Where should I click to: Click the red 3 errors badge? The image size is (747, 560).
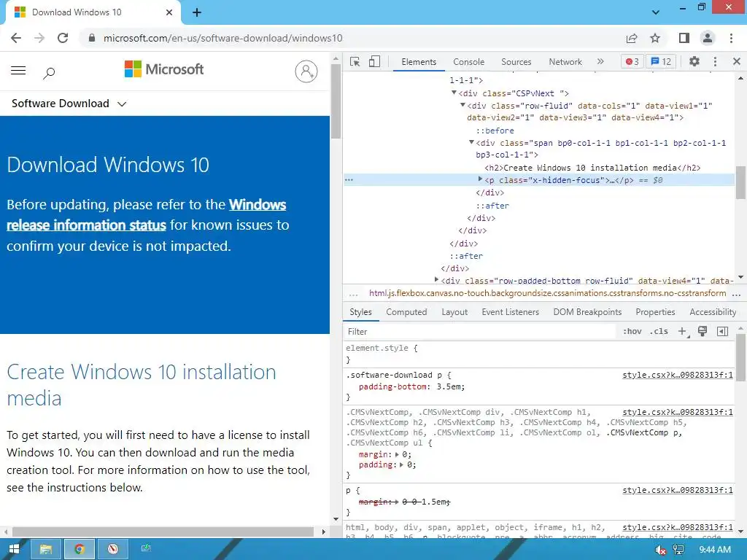tap(632, 61)
